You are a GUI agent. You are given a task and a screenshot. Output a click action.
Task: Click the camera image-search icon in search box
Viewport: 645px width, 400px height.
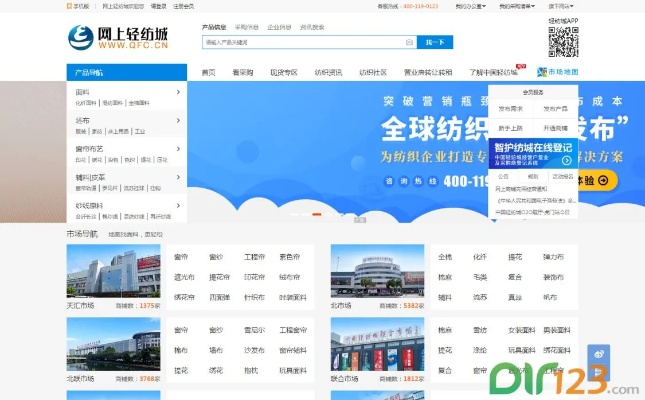coord(409,42)
